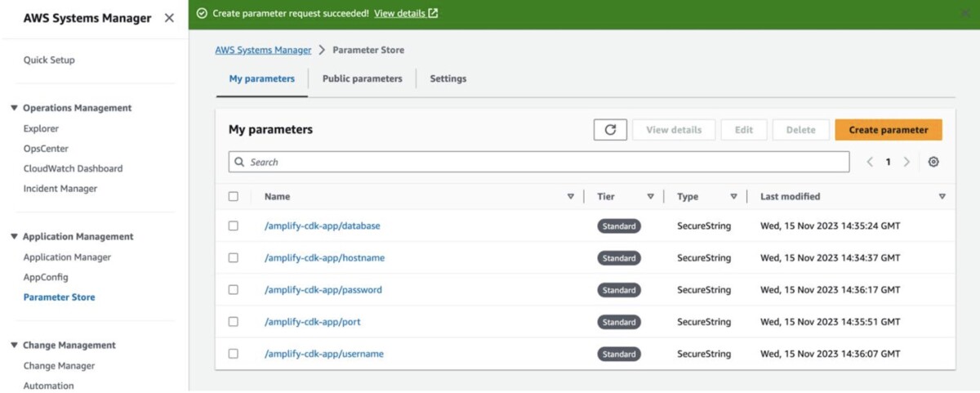This screenshot has height=393, width=980.
Task: Sort by the Tier column arrow
Action: coord(650,196)
